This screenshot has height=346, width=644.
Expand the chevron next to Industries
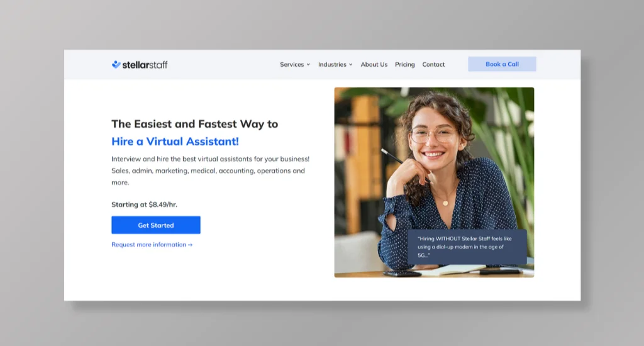(351, 65)
